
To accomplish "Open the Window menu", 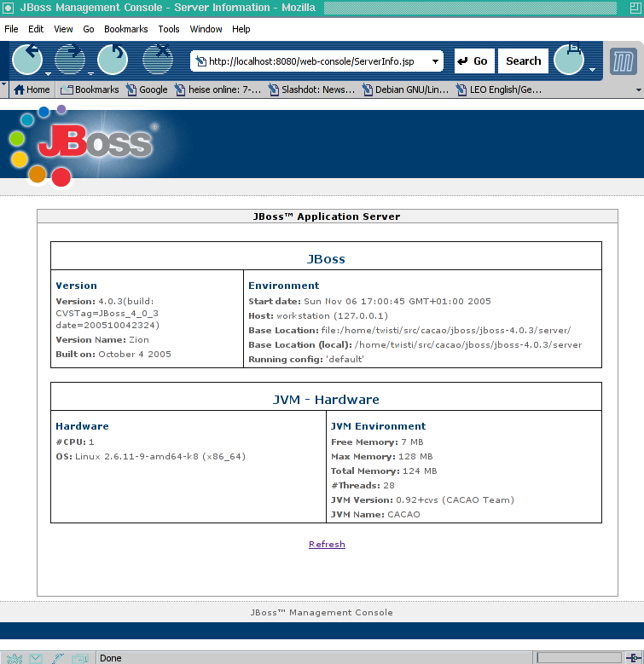I will pyautogui.click(x=206, y=29).
